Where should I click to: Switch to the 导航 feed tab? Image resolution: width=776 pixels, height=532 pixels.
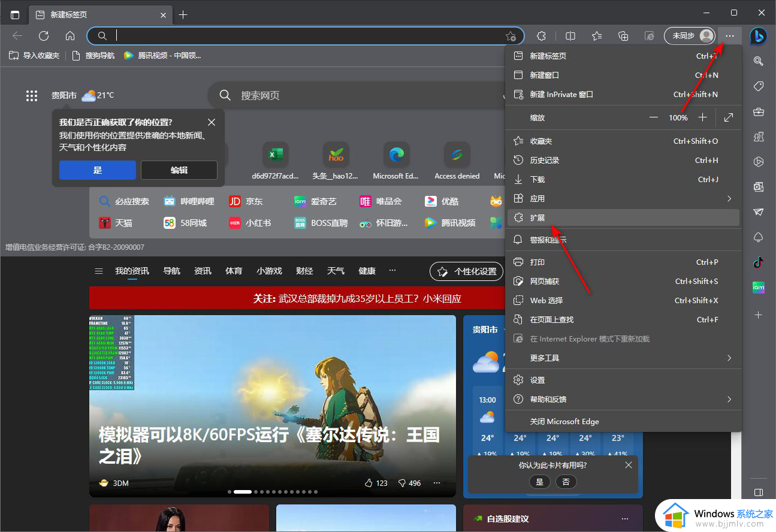(171, 271)
